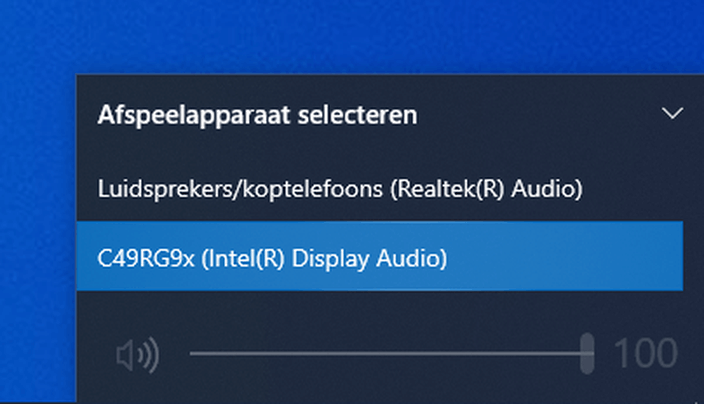Image resolution: width=704 pixels, height=404 pixels.
Task: Click empty area right of C49RG9x entry
Action: coord(580,258)
